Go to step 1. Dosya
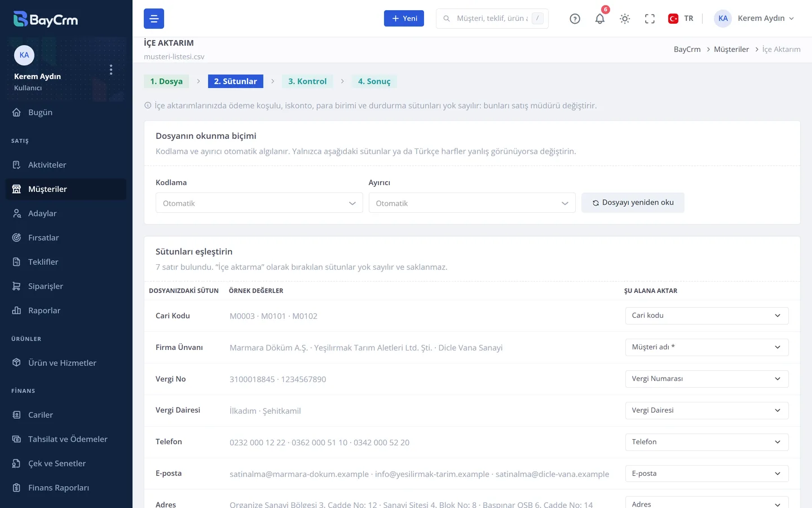Viewport: 812px width, 508px height. [x=166, y=81]
